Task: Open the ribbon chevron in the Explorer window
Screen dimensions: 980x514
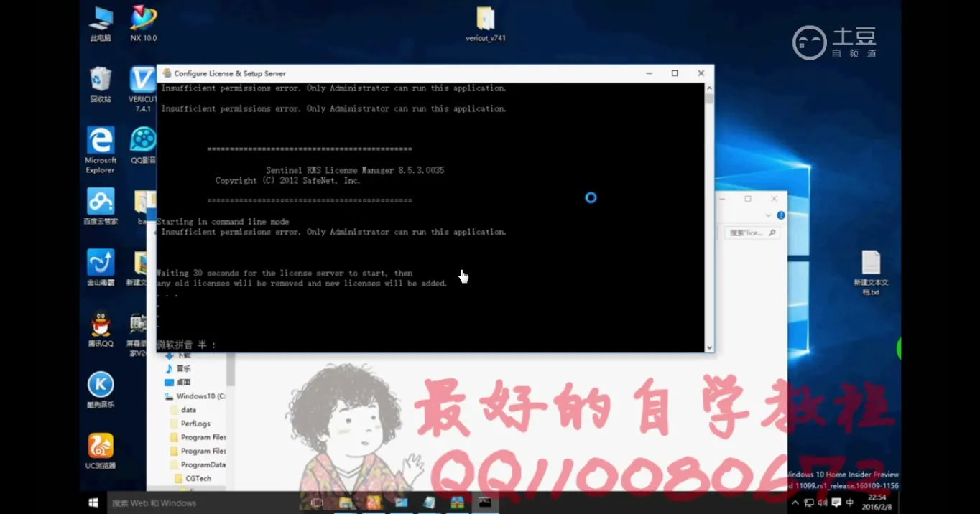Action: [769, 215]
